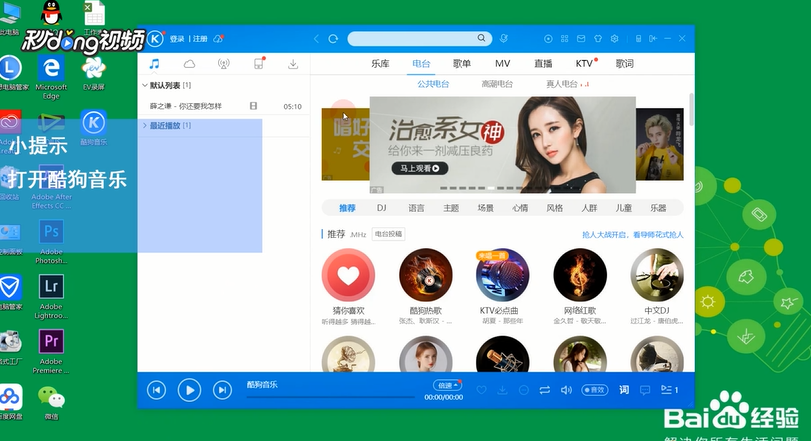
Task: Open the radio broadcast sidebar icon
Action: coord(223,64)
